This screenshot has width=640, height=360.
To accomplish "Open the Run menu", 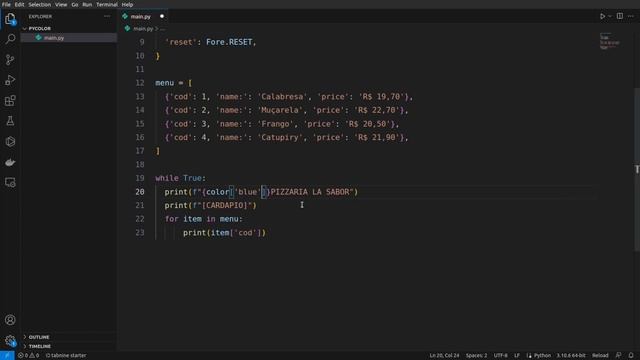I will pos(87,4).
